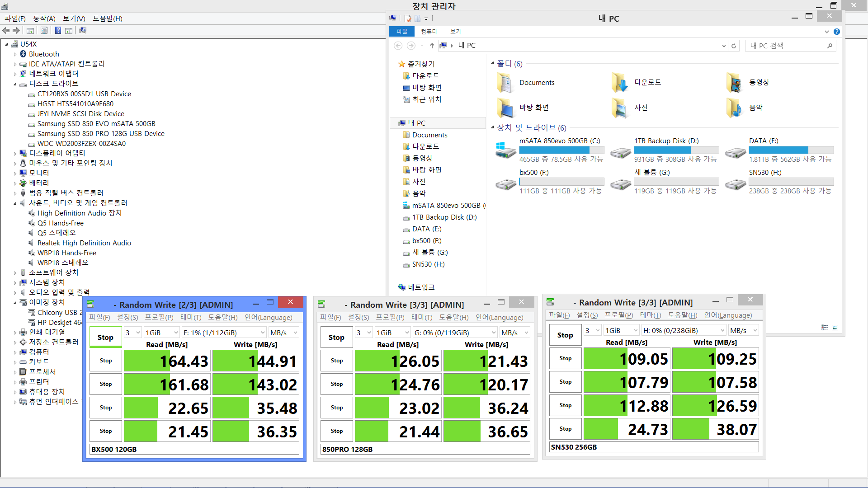Click the scan for hardware changes toolbar icon

83,30
